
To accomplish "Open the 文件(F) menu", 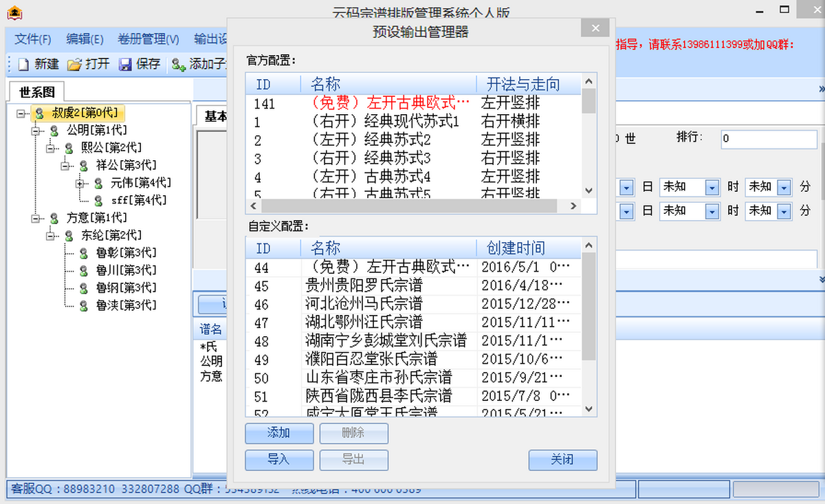I will click(33, 39).
